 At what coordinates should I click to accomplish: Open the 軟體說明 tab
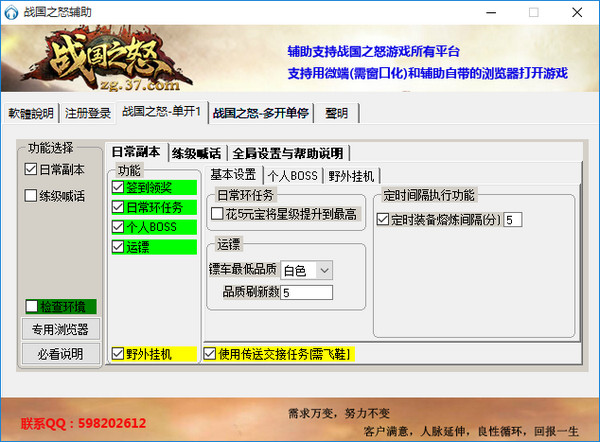31,113
